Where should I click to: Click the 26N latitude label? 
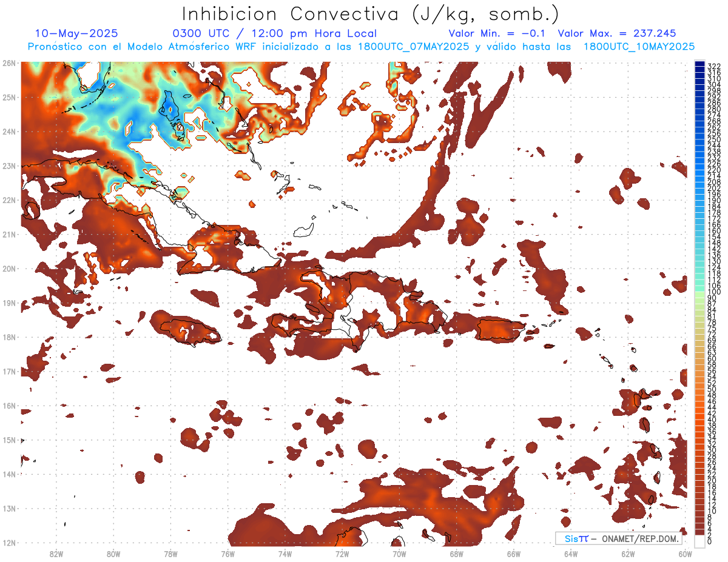[8, 63]
